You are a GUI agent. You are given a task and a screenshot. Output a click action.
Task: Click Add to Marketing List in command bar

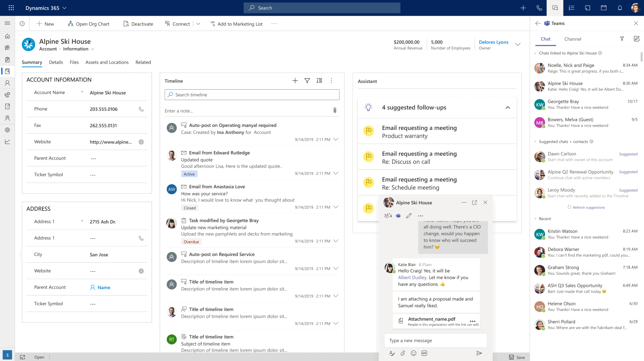click(x=236, y=24)
